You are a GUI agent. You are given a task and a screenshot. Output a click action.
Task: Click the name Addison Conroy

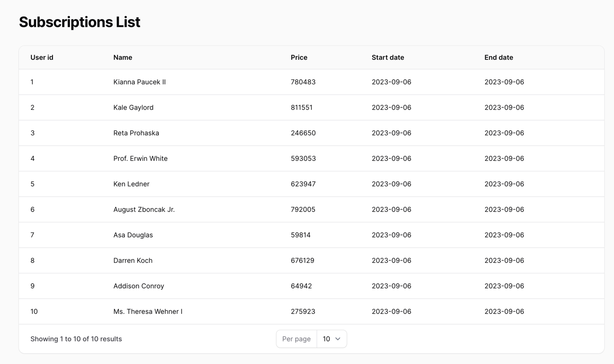[139, 286]
